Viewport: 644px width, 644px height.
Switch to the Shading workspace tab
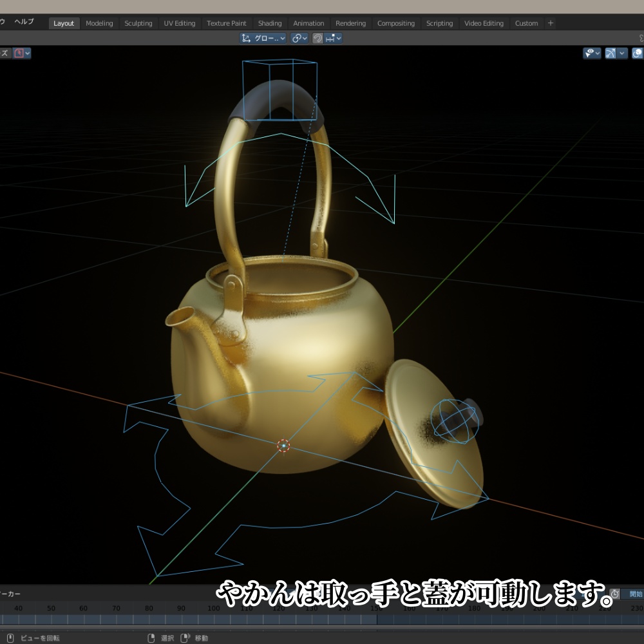point(270,23)
